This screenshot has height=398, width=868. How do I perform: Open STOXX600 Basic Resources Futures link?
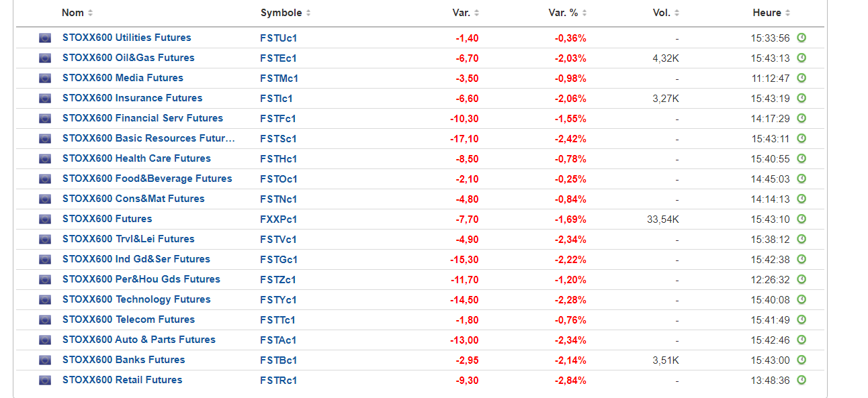pyautogui.click(x=148, y=138)
